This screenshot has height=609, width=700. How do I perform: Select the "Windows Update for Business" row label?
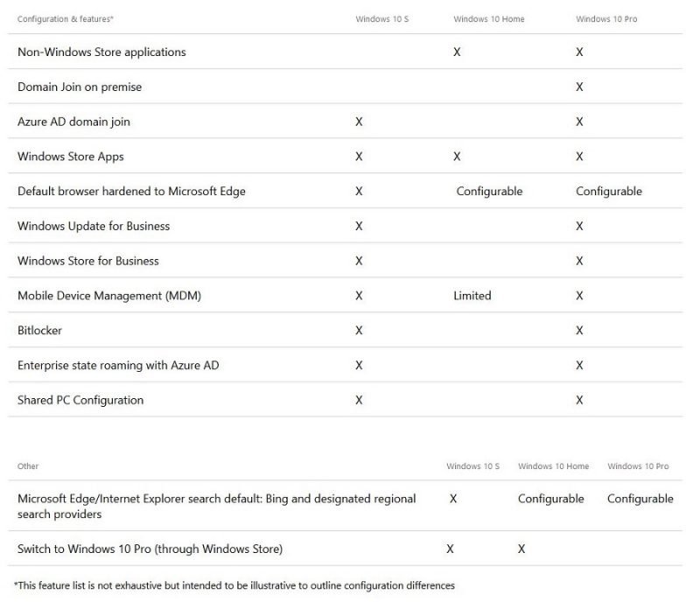[94, 226]
